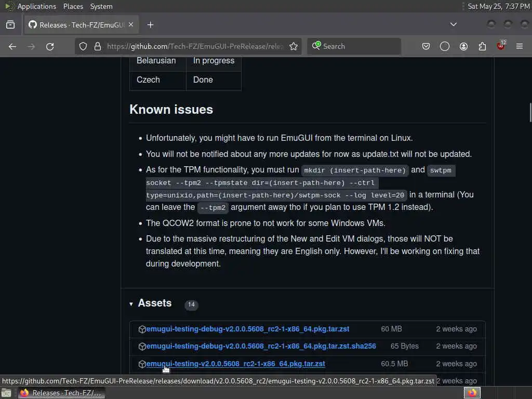Screen dimensions: 532x399
Task: Collapse the Assets section triangle
Action: coord(131,304)
